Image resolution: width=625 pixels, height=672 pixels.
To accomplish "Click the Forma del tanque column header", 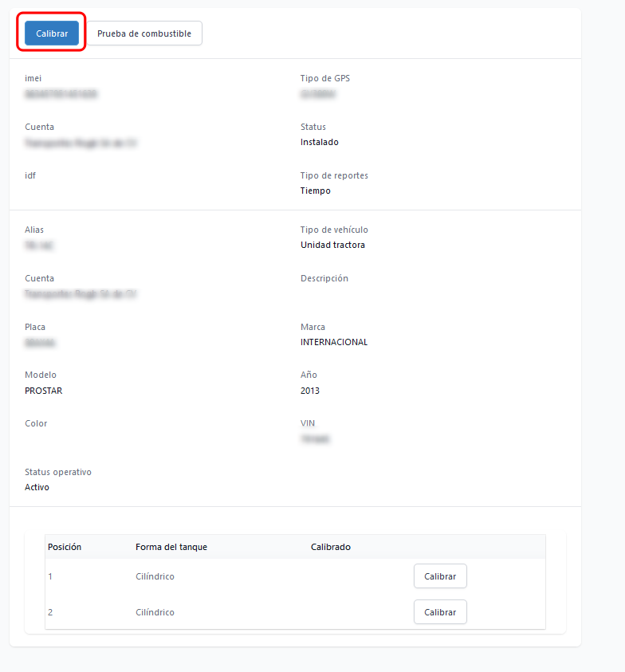I will click(171, 547).
